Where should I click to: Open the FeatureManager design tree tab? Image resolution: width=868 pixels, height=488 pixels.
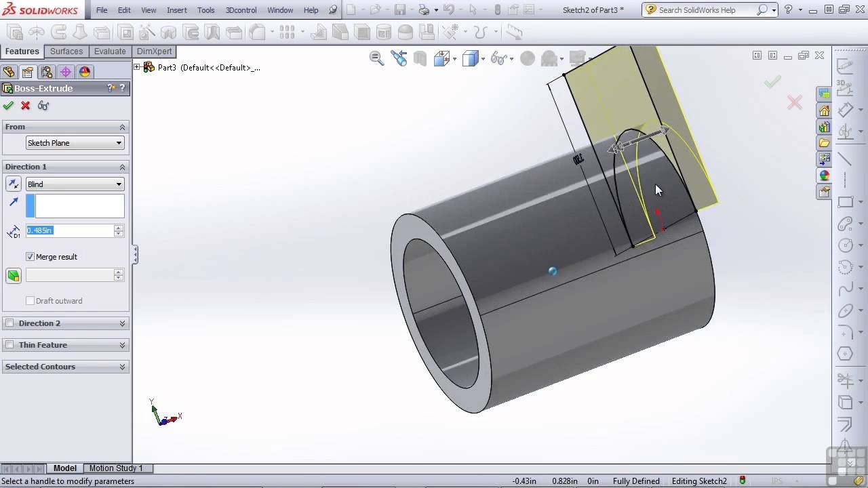9,72
